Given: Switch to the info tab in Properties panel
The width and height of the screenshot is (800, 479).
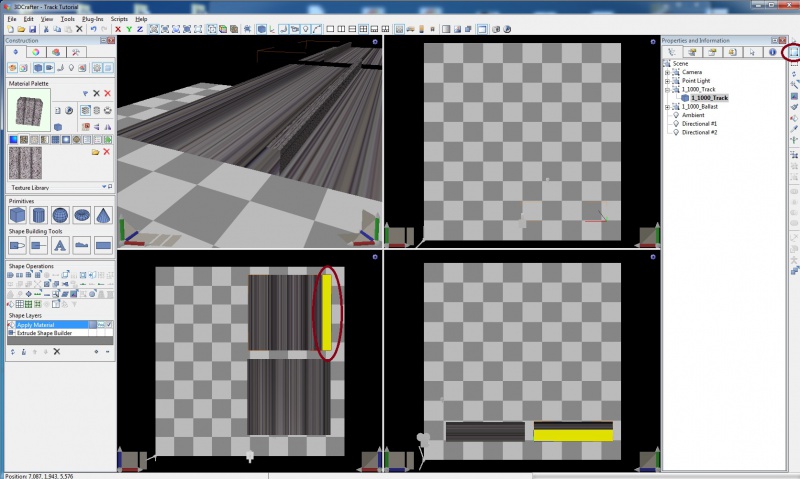Looking at the screenshot, I should click(772, 52).
